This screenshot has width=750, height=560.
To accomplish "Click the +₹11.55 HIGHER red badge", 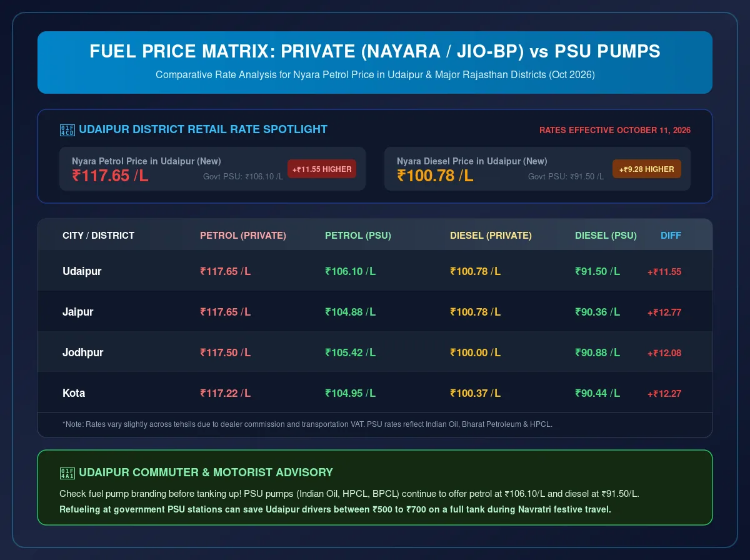I will pyautogui.click(x=322, y=169).
